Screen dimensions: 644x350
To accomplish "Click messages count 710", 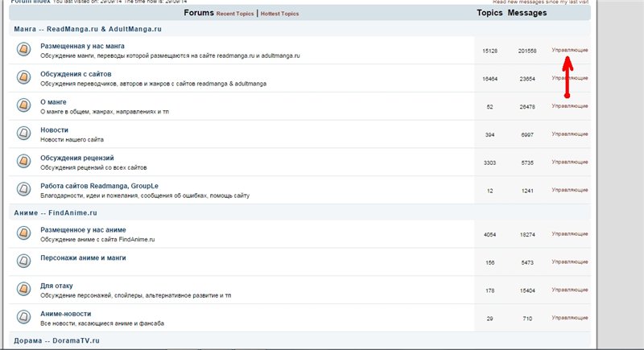I will click(x=527, y=319).
